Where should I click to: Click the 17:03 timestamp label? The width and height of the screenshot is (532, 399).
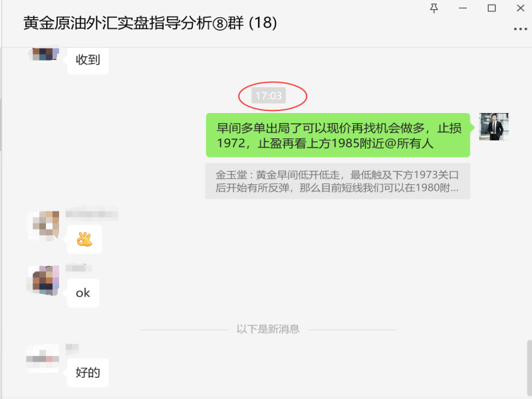[269, 96]
